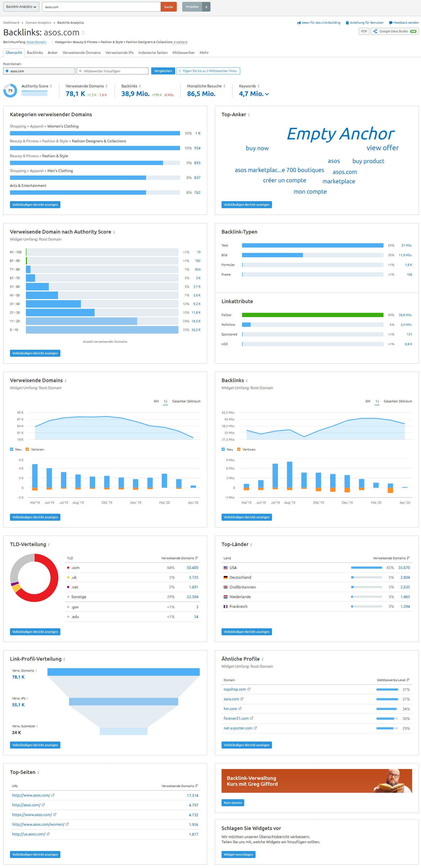Open topshop.com external link icon
421x868 pixels.
pos(249,689)
